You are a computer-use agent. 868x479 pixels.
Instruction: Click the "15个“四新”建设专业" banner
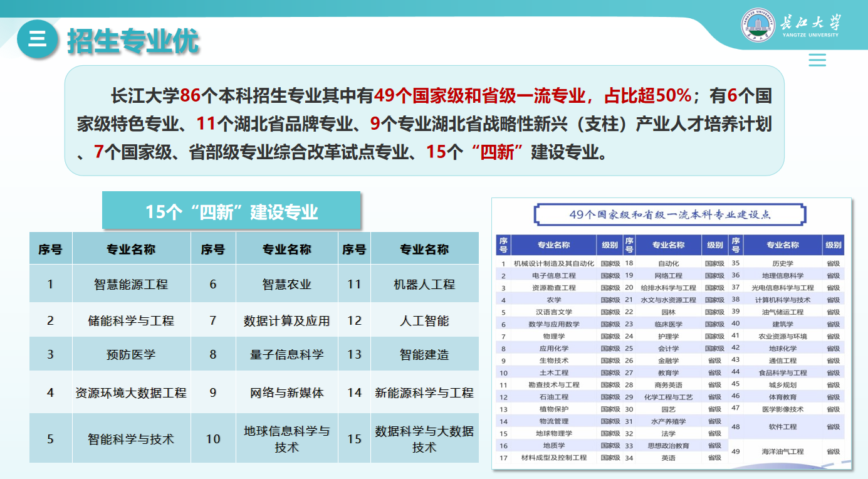pyautogui.click(x=231, y=211)
